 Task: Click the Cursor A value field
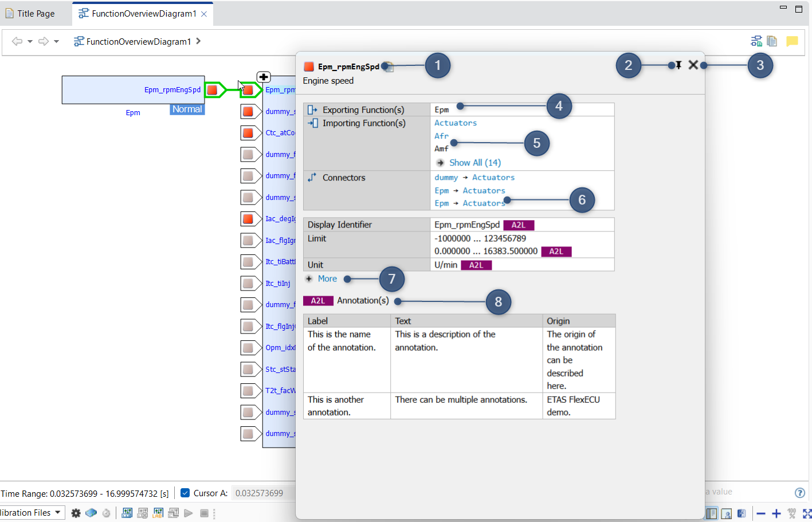tap(263, 493)
